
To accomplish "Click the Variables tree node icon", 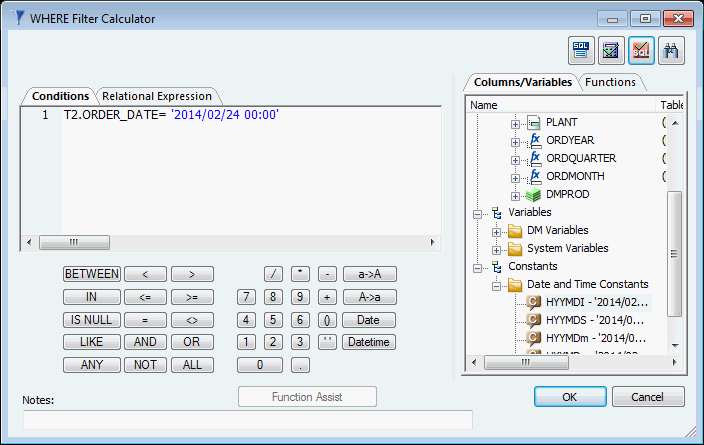I will pos(497,212).
